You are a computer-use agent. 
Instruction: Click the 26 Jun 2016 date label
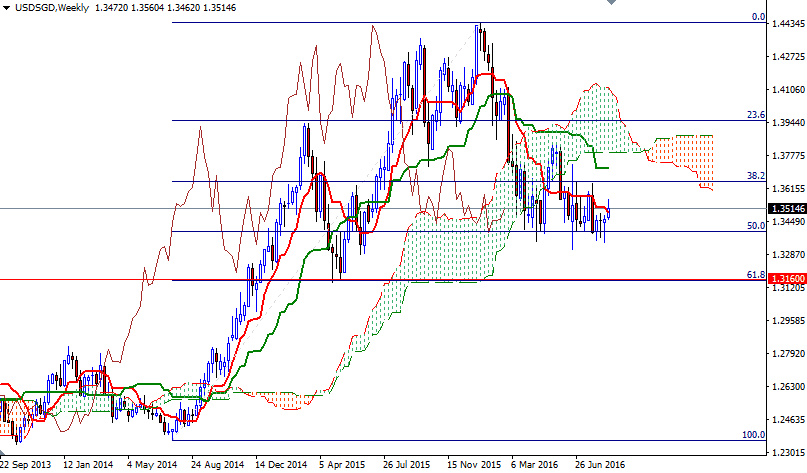(600, 465)
